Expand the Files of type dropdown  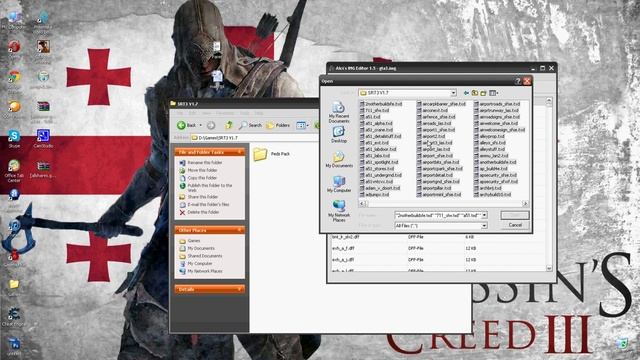pyautogui.click(x=484, y=226)
